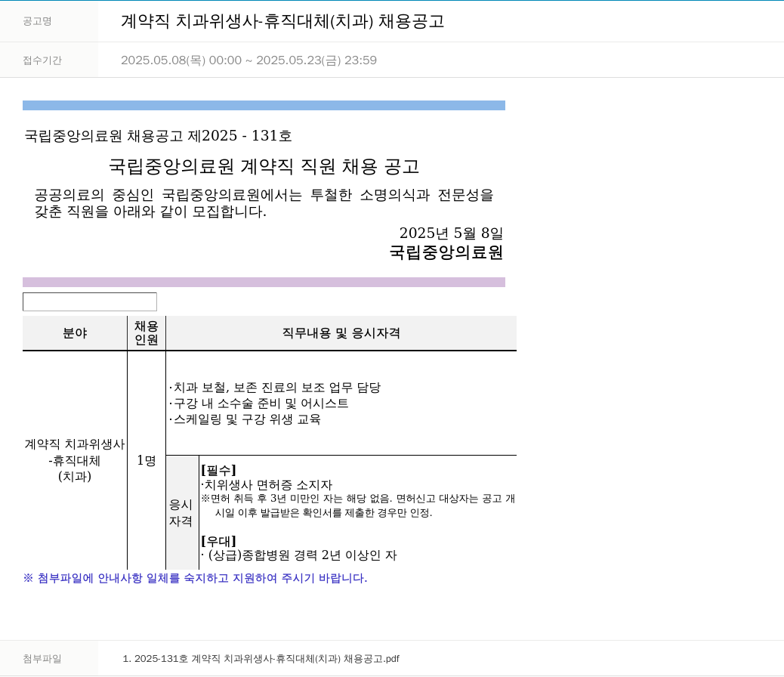Click the line (상급)종합병원 경력 2년 이상인 자
The image size is (784, 677).
299,555
